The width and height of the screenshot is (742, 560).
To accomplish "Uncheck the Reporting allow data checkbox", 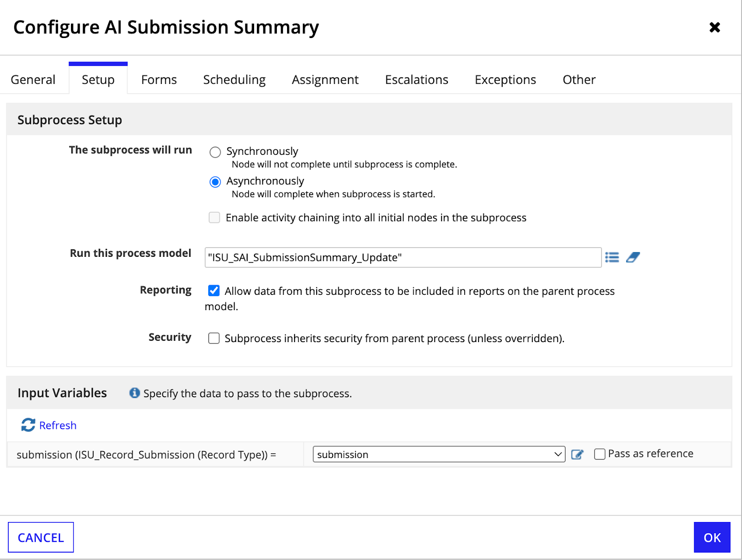I will [214, 291].
